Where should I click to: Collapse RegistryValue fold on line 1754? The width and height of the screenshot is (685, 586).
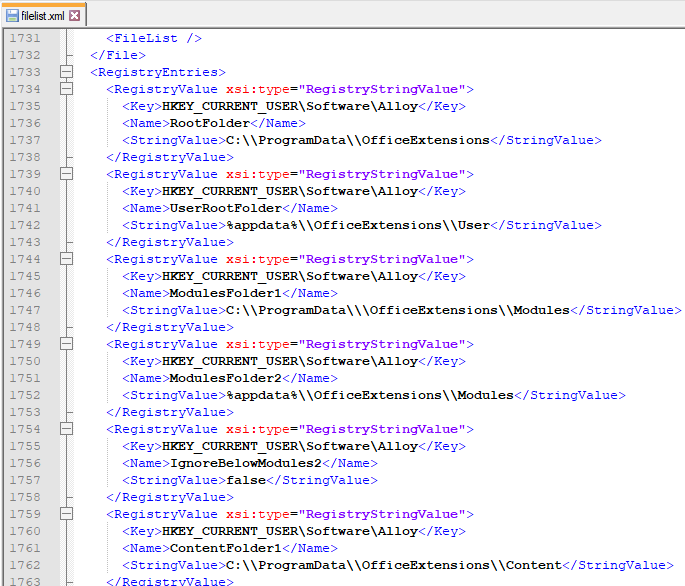(66, 429)
